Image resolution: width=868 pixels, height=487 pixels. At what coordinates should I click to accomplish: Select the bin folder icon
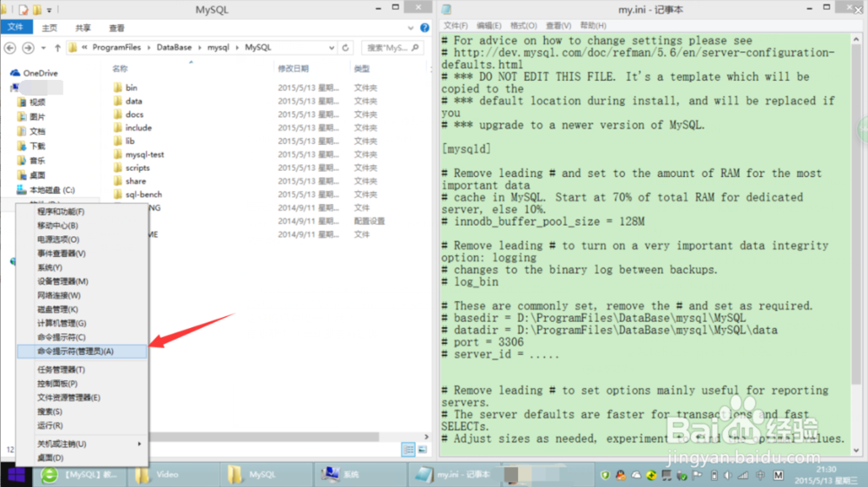pyautogui.click(x=117, y=88)
